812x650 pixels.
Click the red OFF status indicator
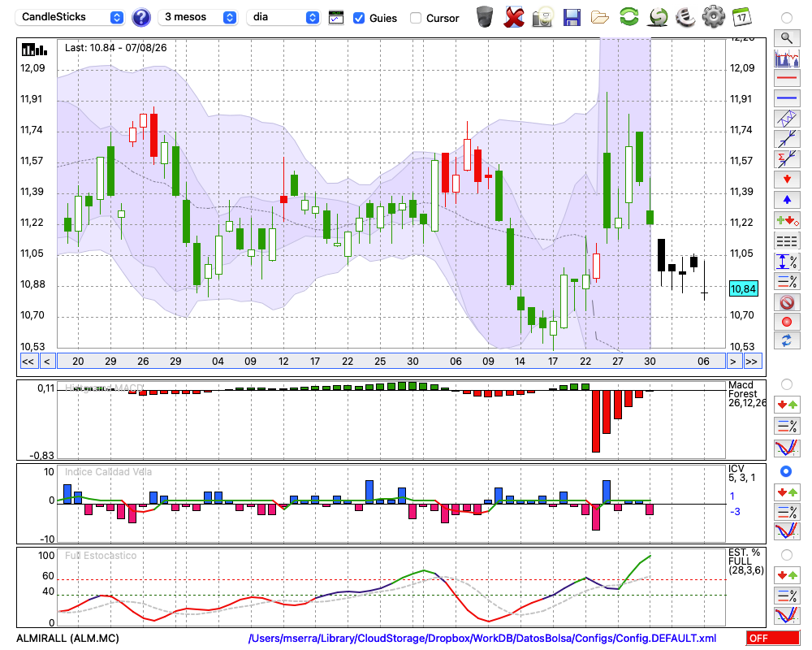(x=773, y=638)
